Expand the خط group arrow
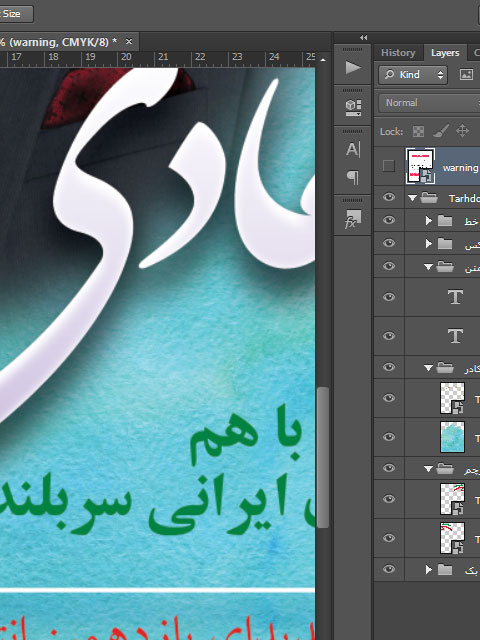 428,221
